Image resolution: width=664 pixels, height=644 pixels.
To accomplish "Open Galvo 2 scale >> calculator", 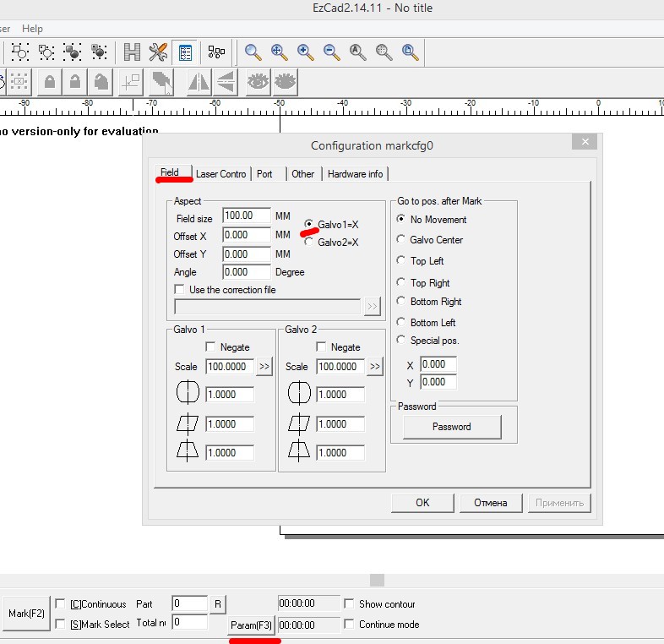I will pos(375,366).
